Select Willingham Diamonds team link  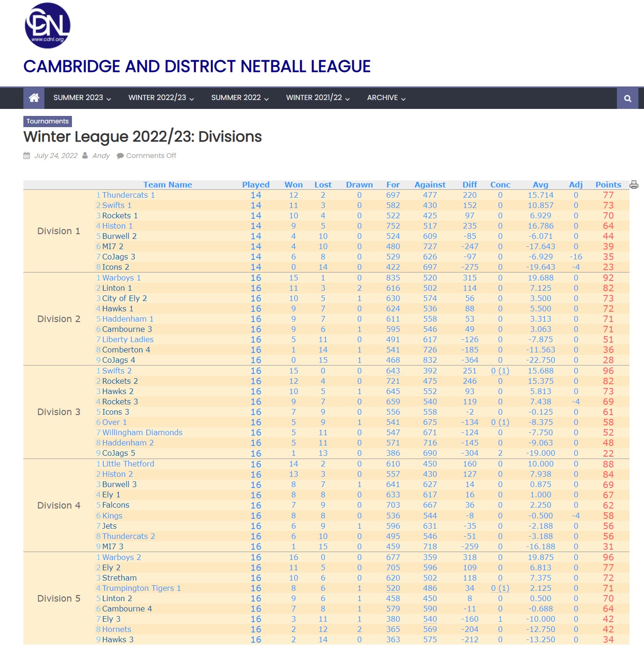pyautogui.click(x=142, y=433)
